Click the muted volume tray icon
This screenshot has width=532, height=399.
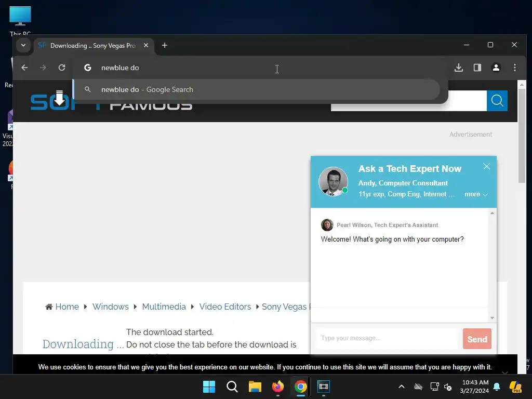click(448, 387)
